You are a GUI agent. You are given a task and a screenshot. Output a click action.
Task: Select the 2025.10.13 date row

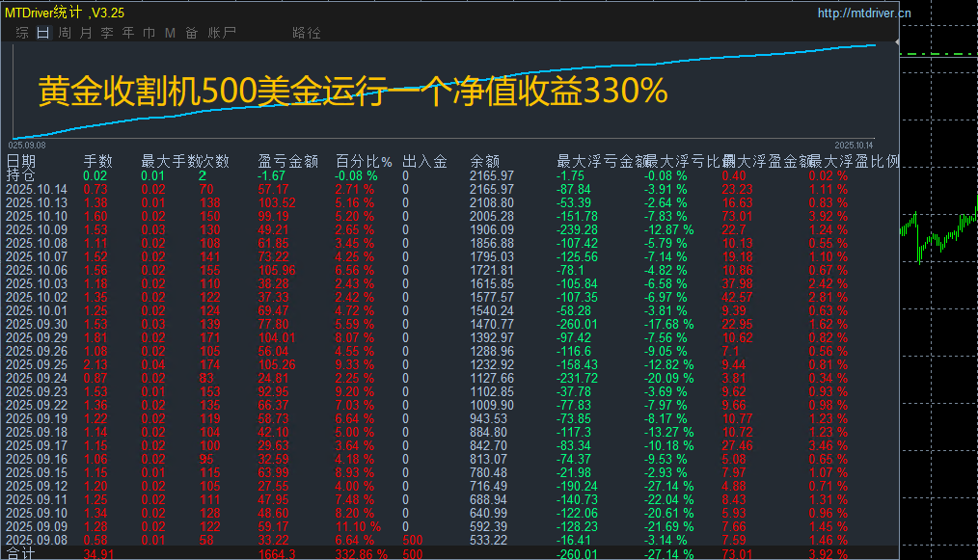pyautogui.click(x=37, y=202)
